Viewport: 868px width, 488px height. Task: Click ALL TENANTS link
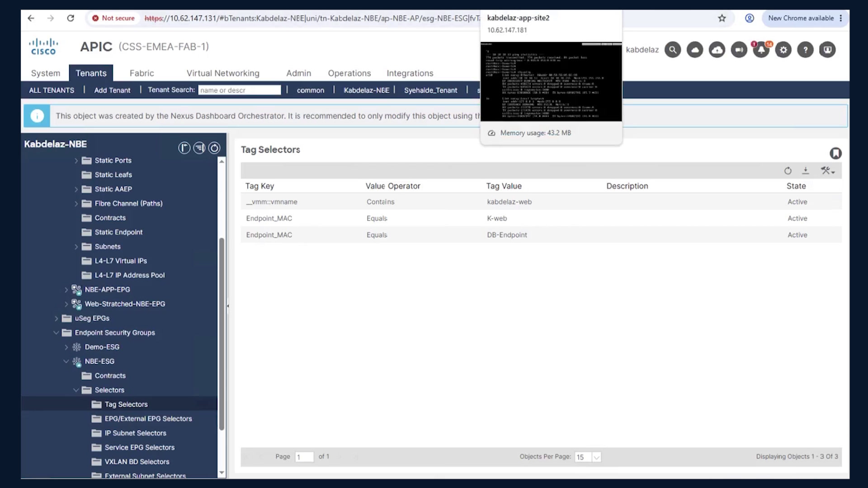[x=52, y=90]
